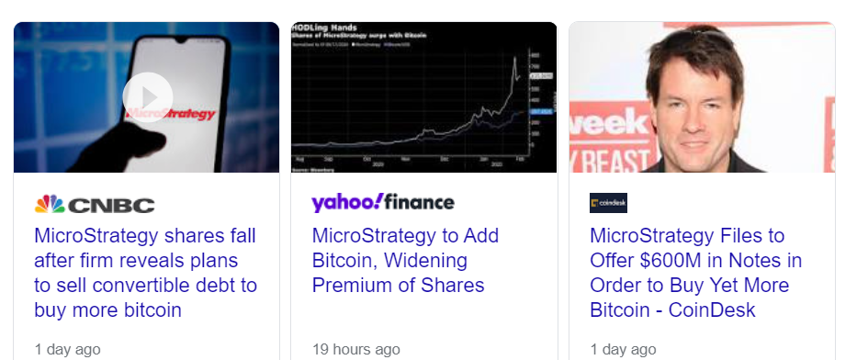Click the CNBC peacock logo
Screen dimensions: 868x360
coord(50,205)
